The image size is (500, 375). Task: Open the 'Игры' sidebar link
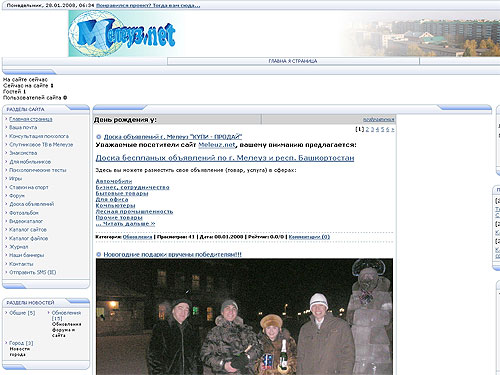(16, 179)
